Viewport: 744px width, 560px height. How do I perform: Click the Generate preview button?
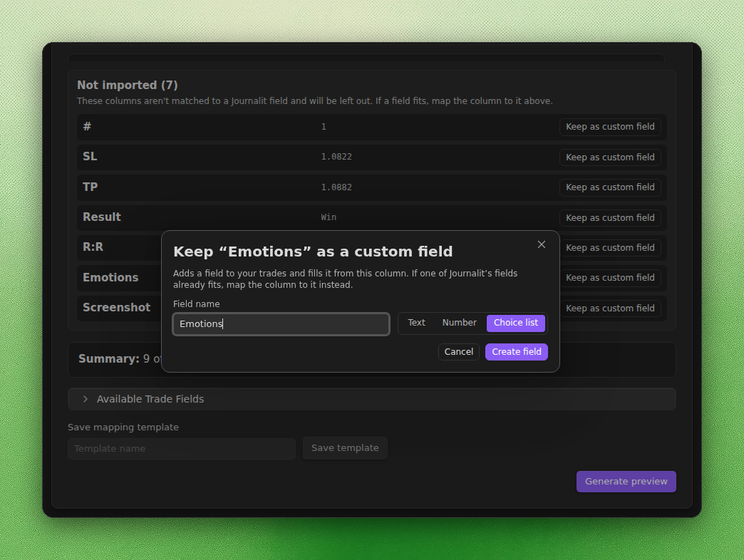tap(626, 482)
